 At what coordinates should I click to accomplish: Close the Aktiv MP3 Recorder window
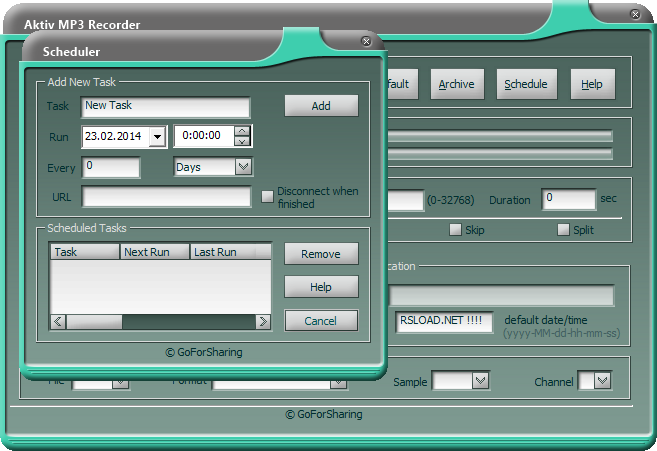click(x=635, y=14)
